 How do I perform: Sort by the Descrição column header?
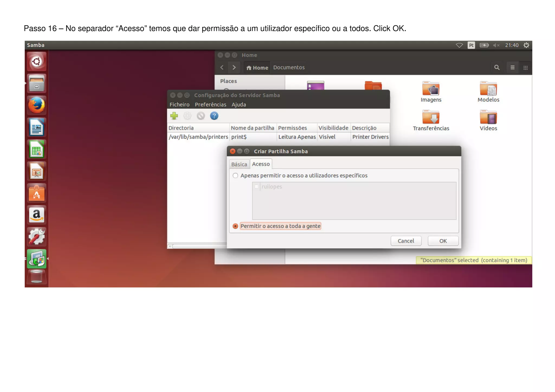pyautogui.click(x=370, y=128)
